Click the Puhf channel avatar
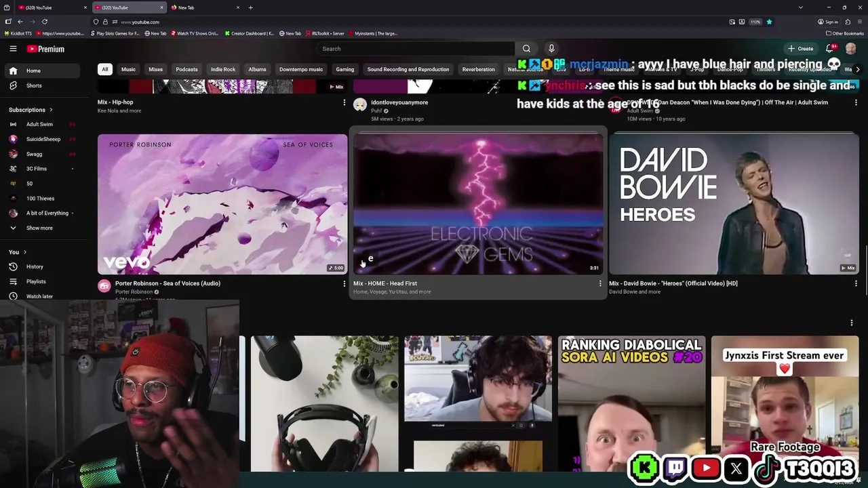 coord(360,105)
